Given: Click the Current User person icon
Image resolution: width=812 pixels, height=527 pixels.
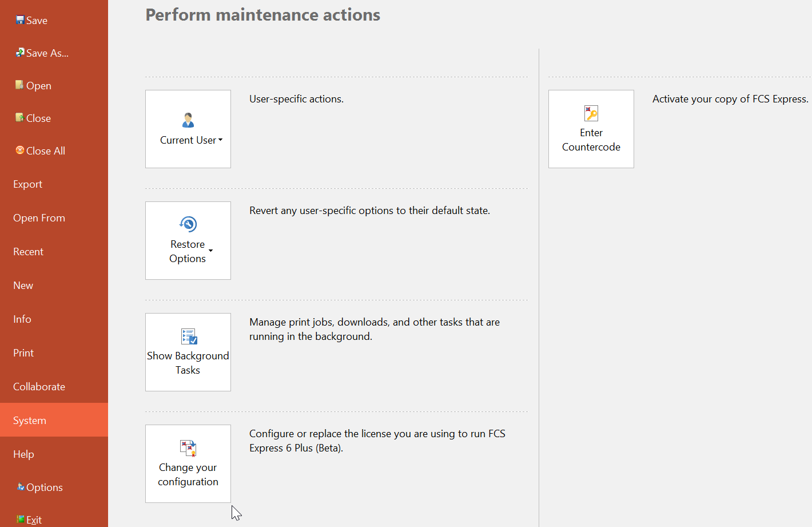Looking at the screenshot, I should [188, 120].
